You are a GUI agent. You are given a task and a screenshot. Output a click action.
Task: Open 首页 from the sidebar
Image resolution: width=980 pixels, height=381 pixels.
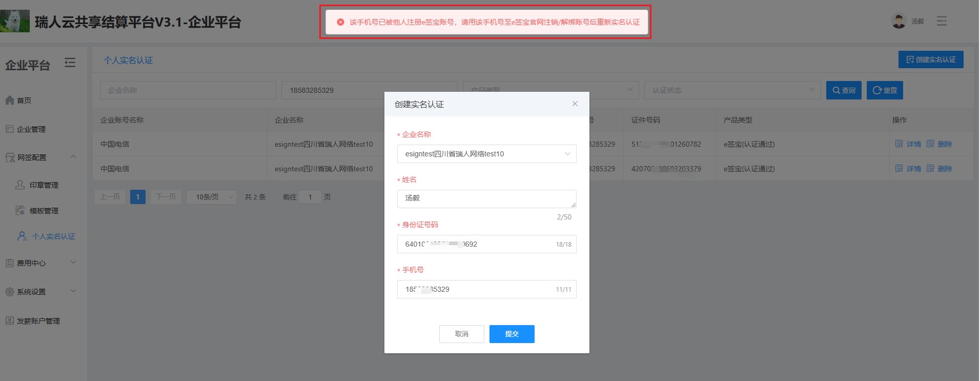click(24, 101)
